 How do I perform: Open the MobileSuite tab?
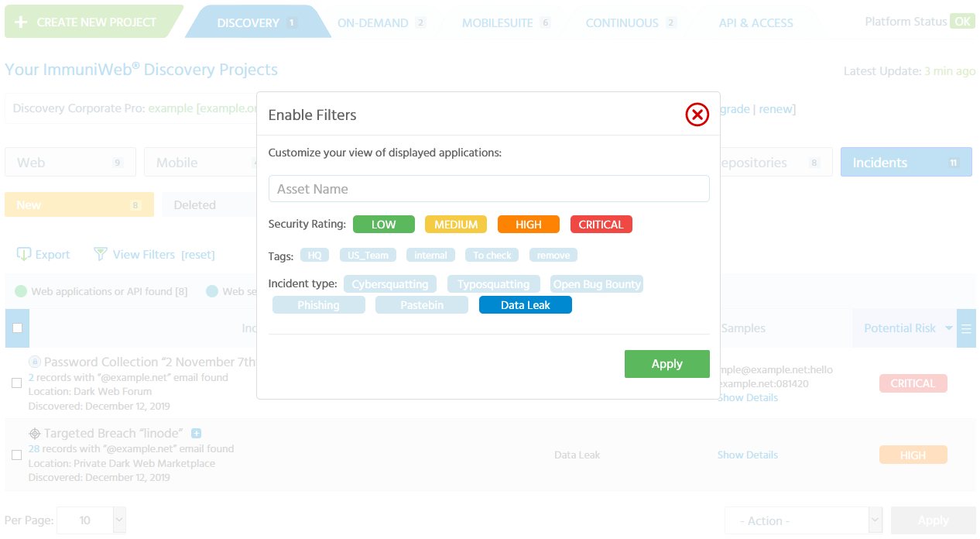click(498, 23)
